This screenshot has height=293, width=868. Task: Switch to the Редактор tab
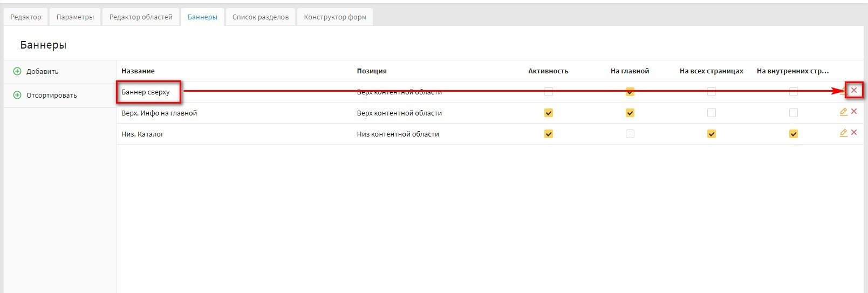pyautogui.click(x=26, y=17)
